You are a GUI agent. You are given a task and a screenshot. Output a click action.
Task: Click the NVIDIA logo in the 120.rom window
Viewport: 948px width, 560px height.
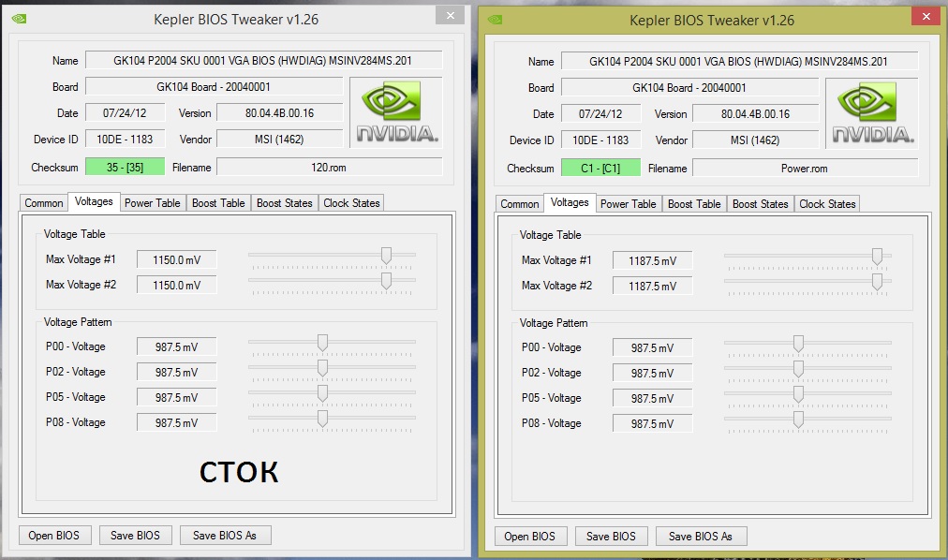pos(396,112)
